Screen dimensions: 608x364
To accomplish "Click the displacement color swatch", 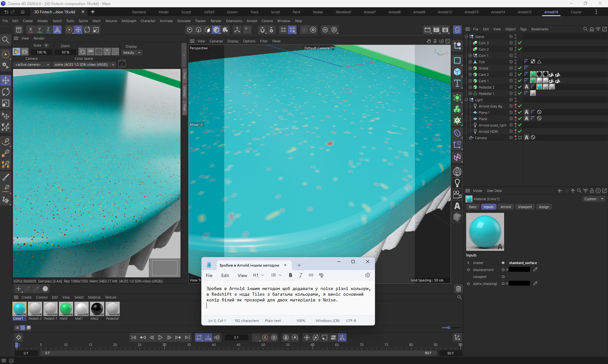I will click(519, 270).
